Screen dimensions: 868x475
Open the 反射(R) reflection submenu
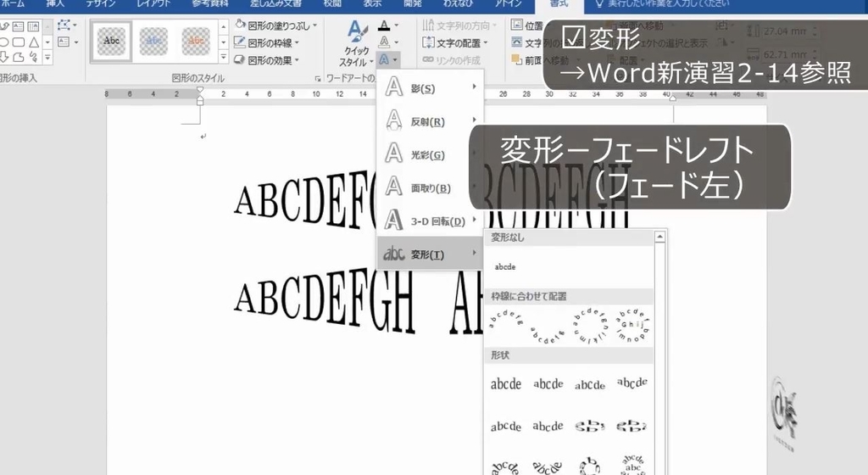click(x=430, y=120)
